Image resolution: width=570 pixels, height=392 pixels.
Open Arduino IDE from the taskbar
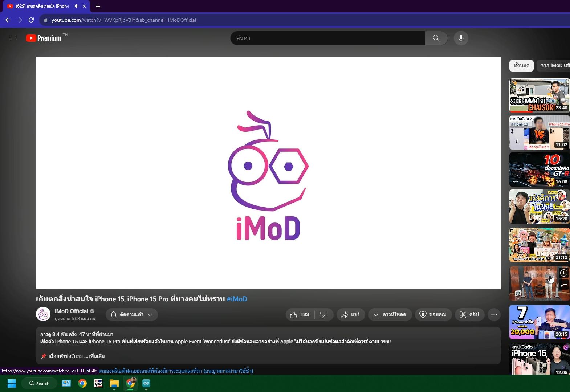(146, 383)
